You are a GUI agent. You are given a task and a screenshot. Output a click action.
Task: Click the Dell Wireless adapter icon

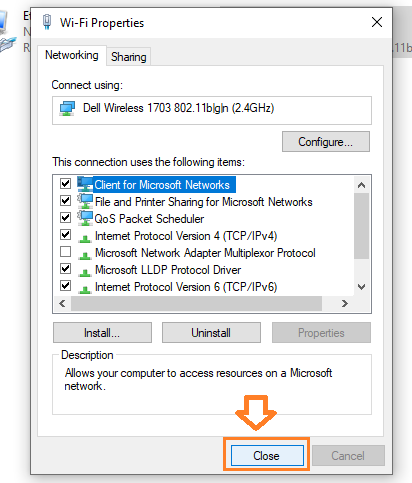pyautogui.click(x=67, y=109)
